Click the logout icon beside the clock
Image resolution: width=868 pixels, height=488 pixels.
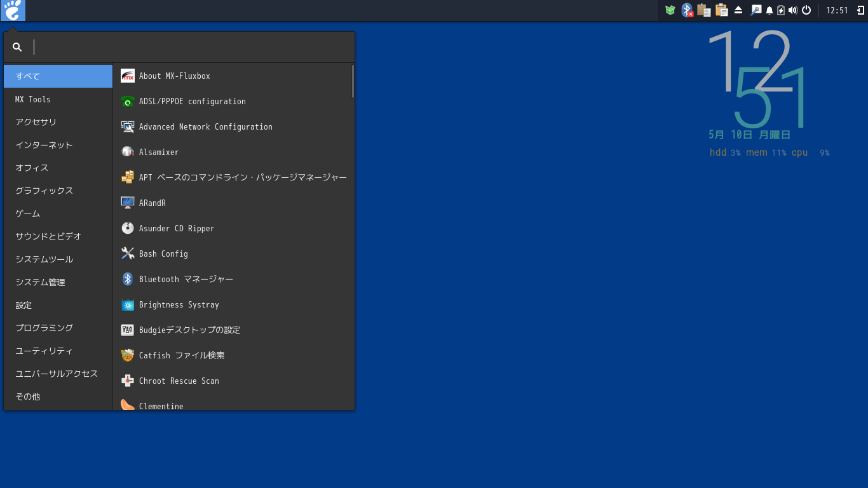tap(861, 10)
